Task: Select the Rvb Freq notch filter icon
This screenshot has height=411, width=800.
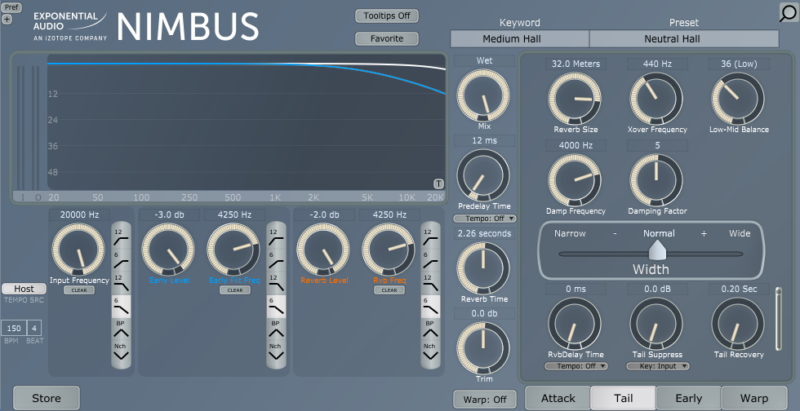Action: 430,352
